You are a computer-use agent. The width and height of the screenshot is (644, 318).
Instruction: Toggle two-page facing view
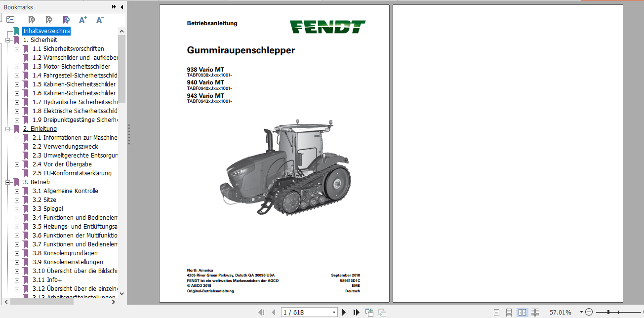pos(522,312)
